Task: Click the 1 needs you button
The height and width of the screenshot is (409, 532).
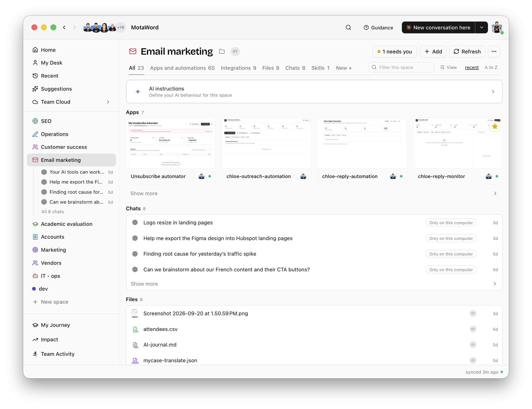Action: pos(394,51)
